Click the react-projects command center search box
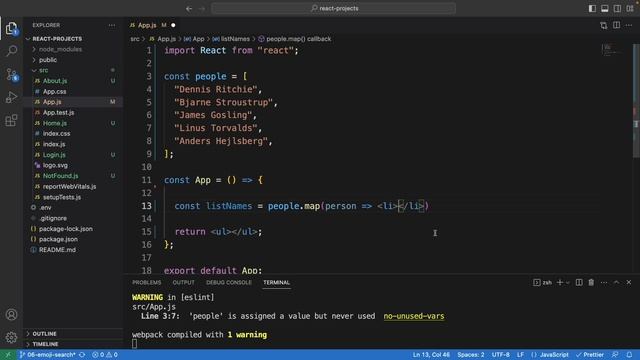This screenshot has height=360, width=640. point(333,8)
